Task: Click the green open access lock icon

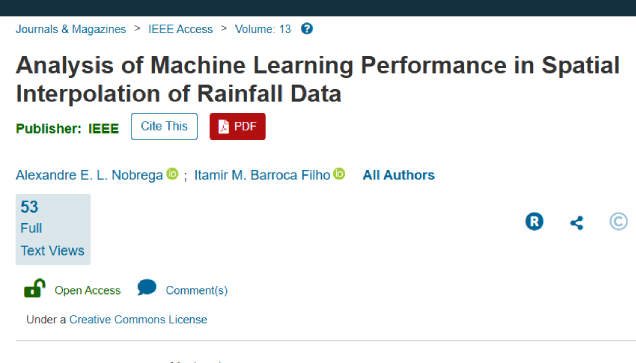Action: (x=34, y=288)
